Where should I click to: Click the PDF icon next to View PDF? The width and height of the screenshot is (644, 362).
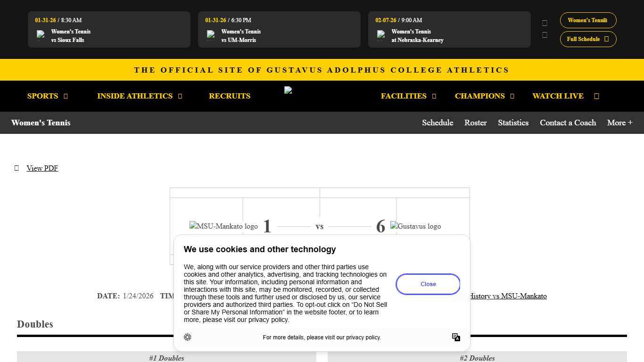17,168
